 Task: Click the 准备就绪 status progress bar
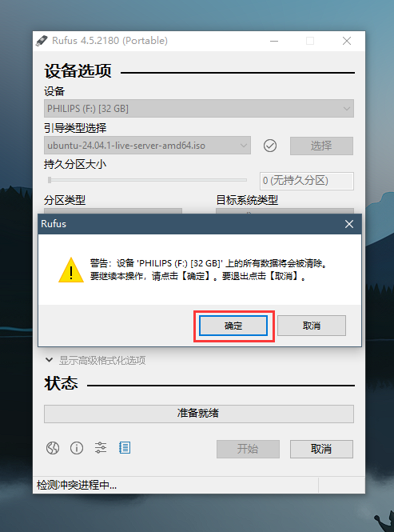click(199, 414)
